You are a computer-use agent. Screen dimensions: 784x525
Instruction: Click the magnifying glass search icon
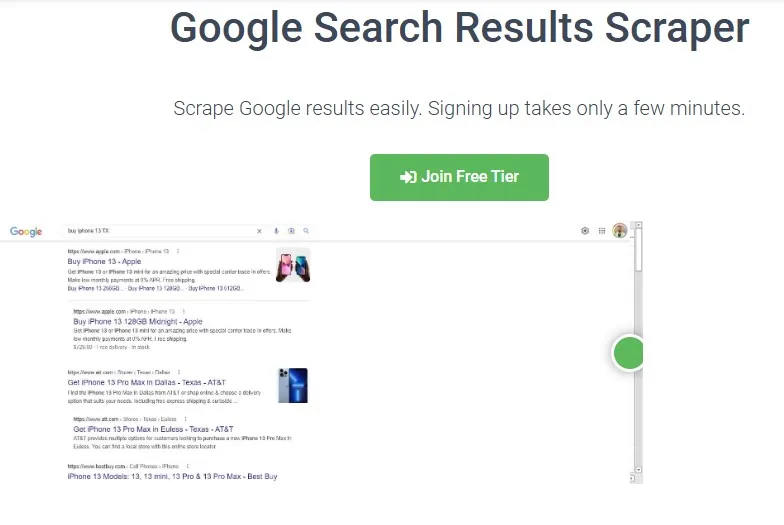click(306, 231)
